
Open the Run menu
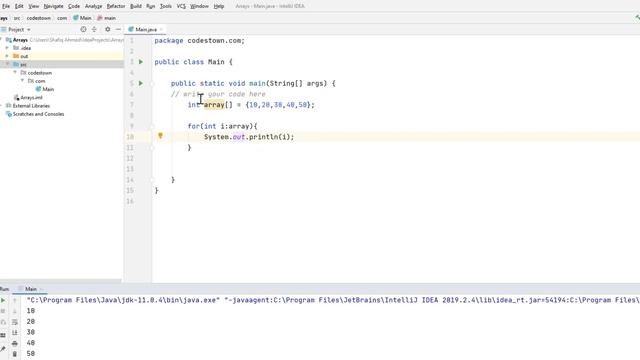(x=151, y=6)
